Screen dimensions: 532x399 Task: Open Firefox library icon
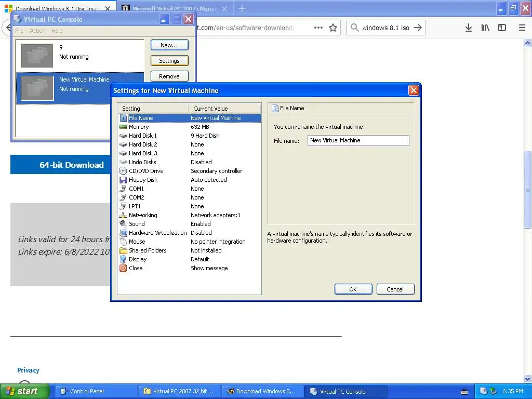pyautogui.click(x=485, y=28)
